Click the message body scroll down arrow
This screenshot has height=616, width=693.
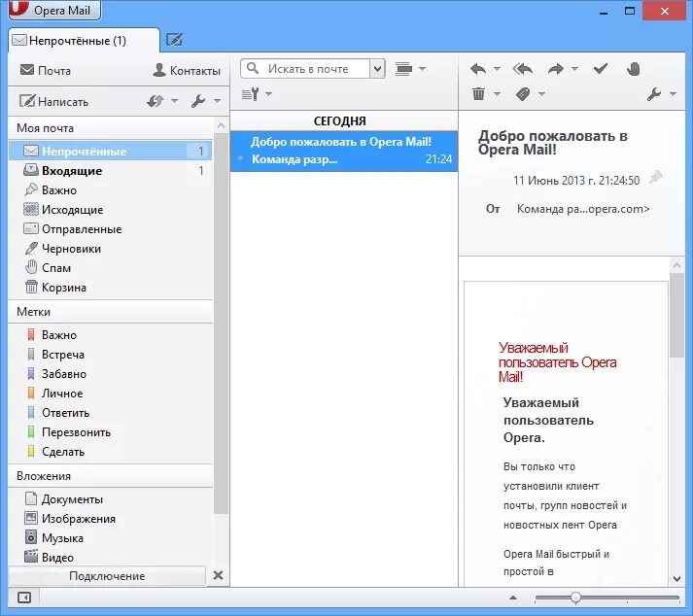point(676,578)
